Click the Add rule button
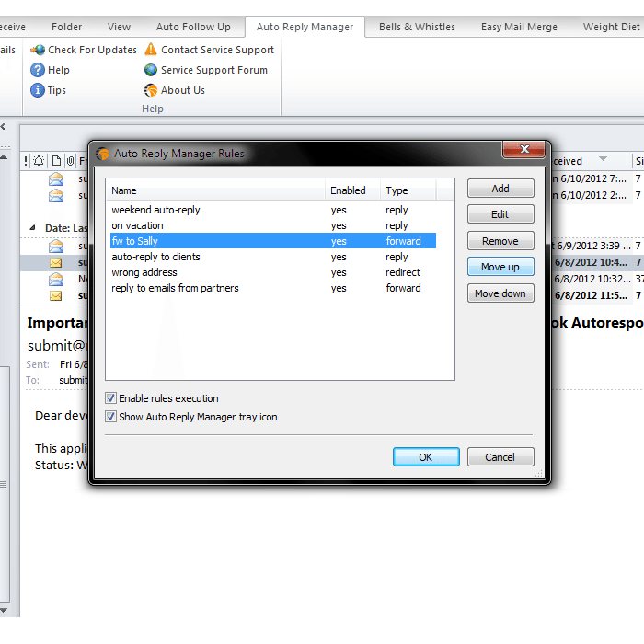The image size is (644, 644). pyautogui.click(x=500, y=189)
